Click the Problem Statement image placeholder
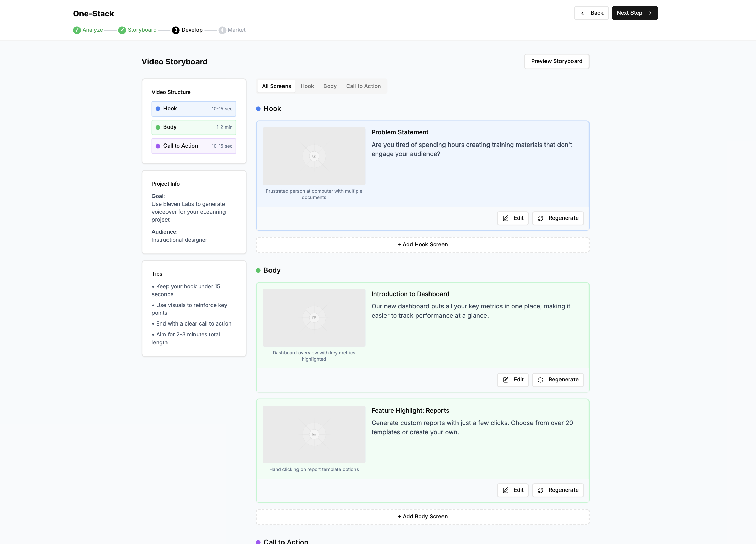Screen dimensions: 756x544 point(314,156)
